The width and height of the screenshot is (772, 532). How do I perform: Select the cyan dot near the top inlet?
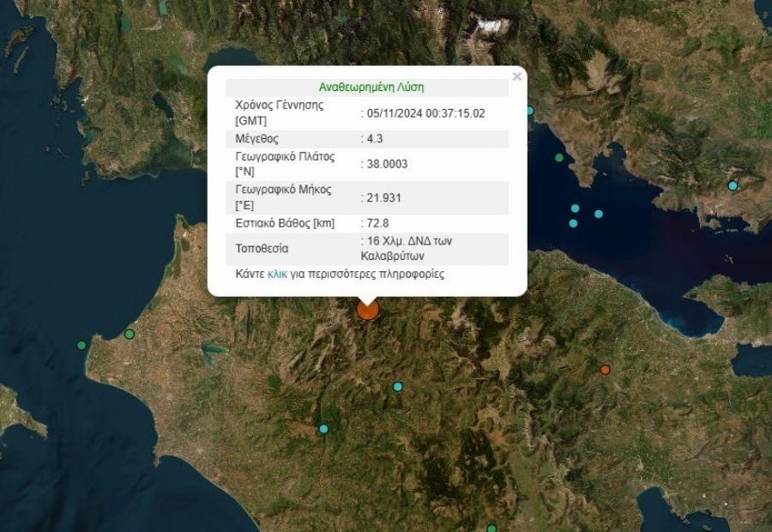coord(530,111)
